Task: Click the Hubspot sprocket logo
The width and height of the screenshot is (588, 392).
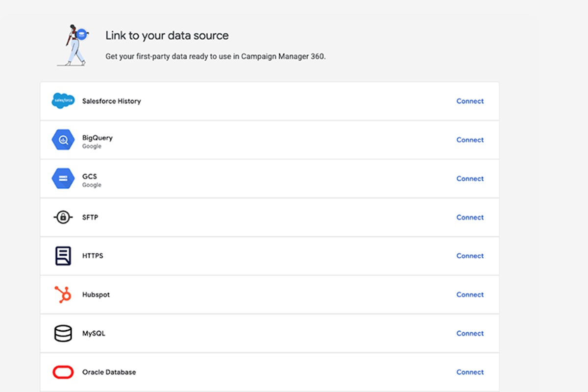Action: pyautogui.click(x=63, y=294)
